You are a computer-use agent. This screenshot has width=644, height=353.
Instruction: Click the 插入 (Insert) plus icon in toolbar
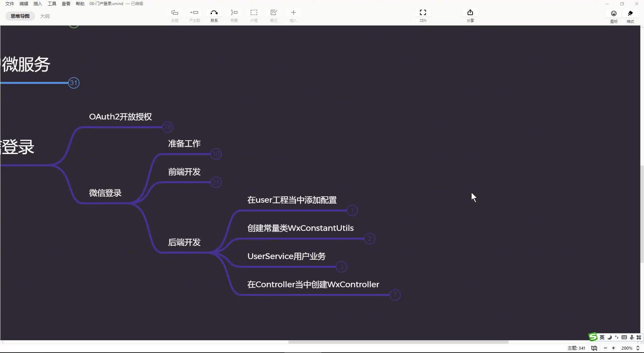[293, 13]
